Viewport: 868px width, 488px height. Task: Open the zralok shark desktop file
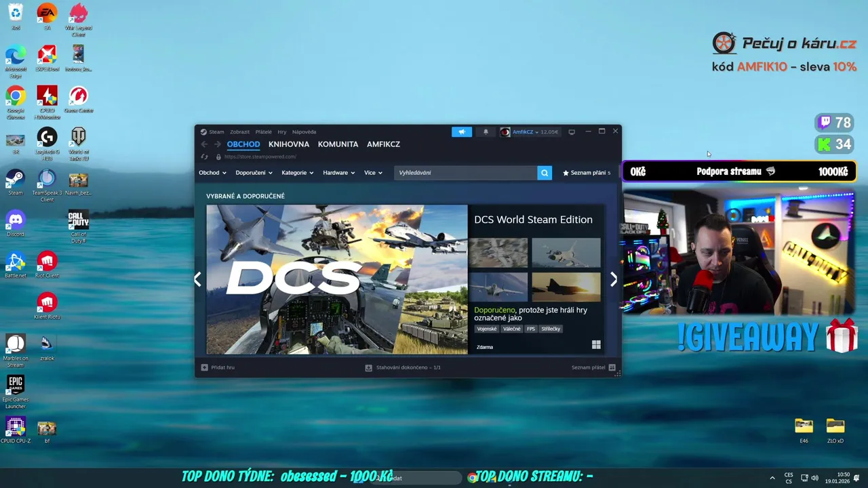47,347
